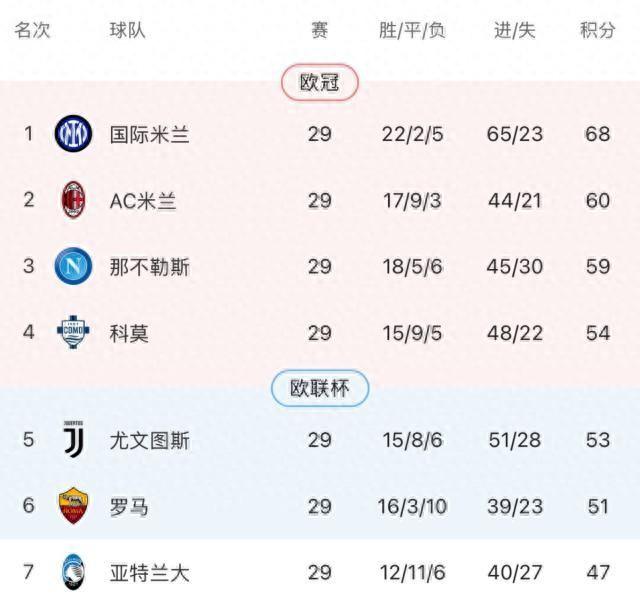Image resolution: width=640 pixels, height=601 pixels.
Task: Click the AC Milan club crest
Action: 73,200
